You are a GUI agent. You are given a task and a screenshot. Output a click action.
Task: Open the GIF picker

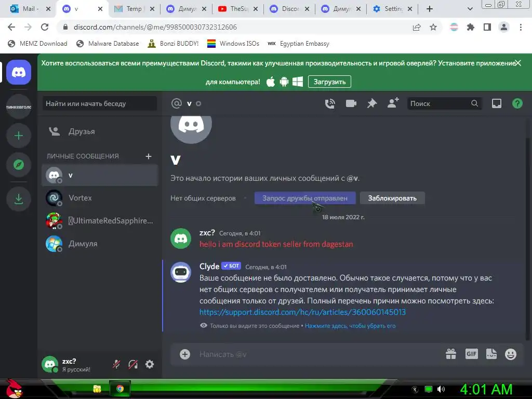click(471, 354)
